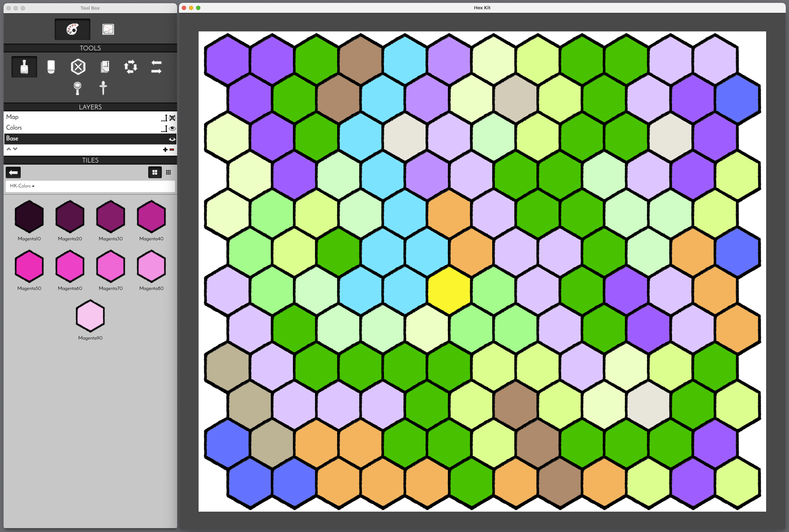Open the HK-Colors tileset dropdown

click(x=22, y=186)
